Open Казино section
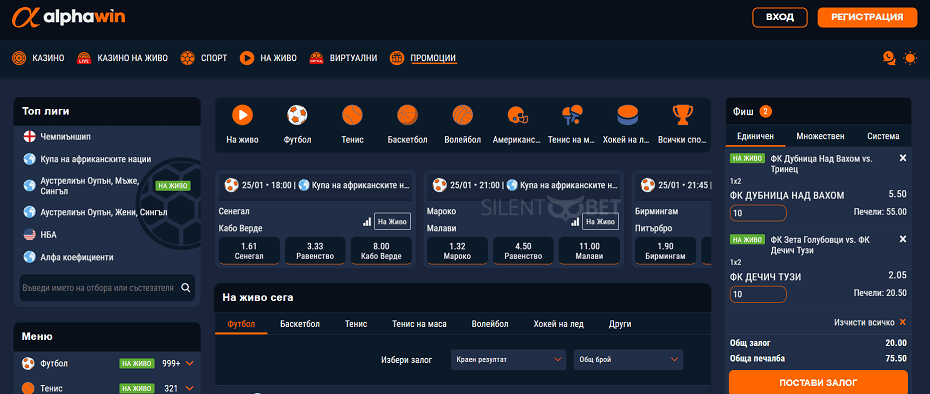 [x=38, y=58]
